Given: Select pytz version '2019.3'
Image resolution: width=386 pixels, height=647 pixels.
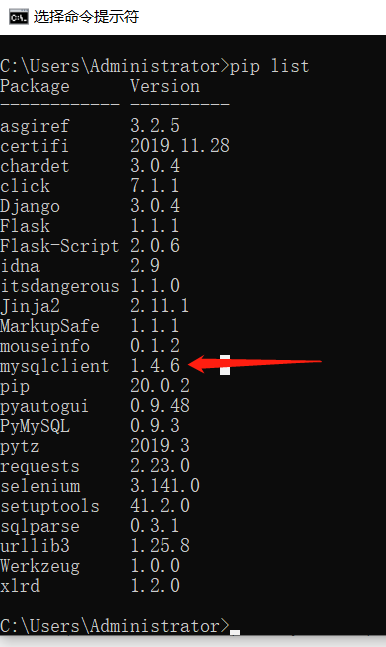Looking at the screenshot, I should pyautogui.click(x=160, y=446).
